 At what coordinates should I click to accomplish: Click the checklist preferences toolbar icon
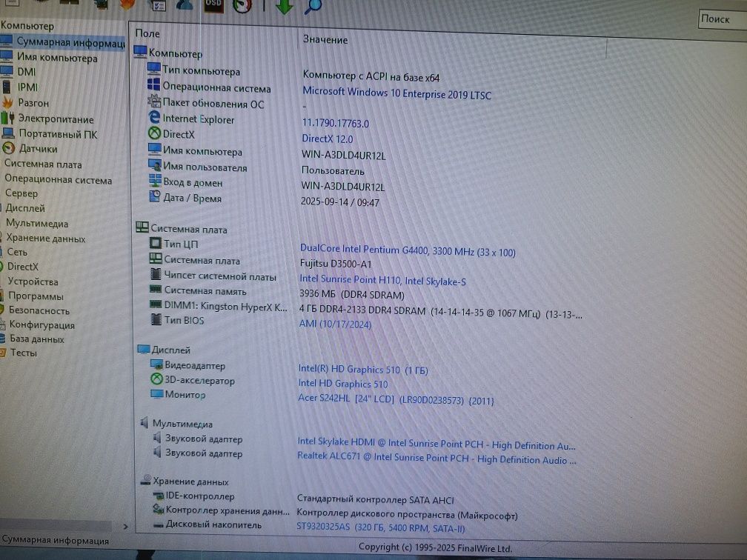158,5
